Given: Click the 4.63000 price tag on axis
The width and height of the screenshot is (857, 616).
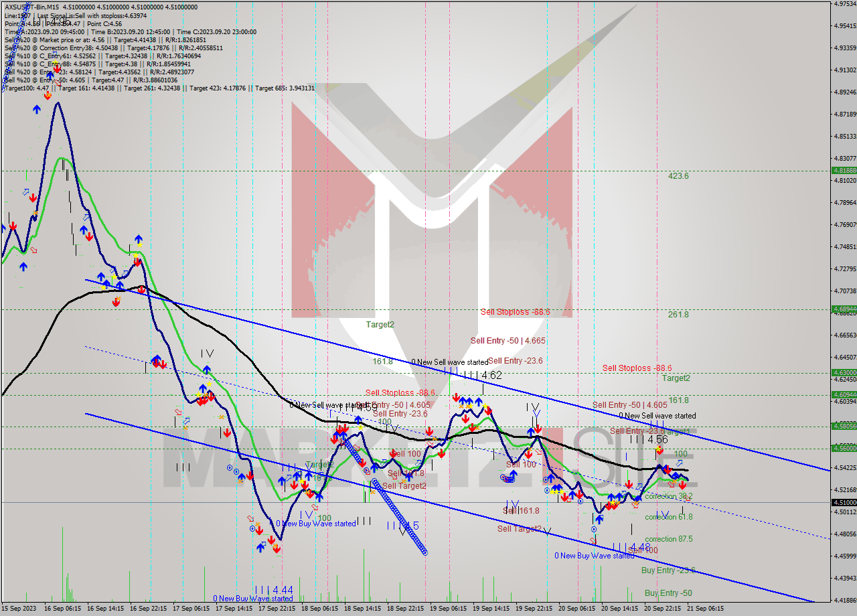Looking at the screenshot, I should point(844,372).
